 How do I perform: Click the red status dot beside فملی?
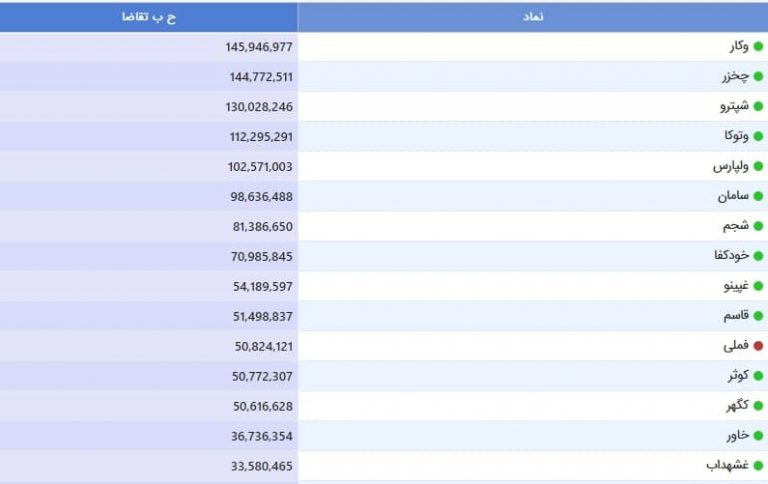click(758, 346)
